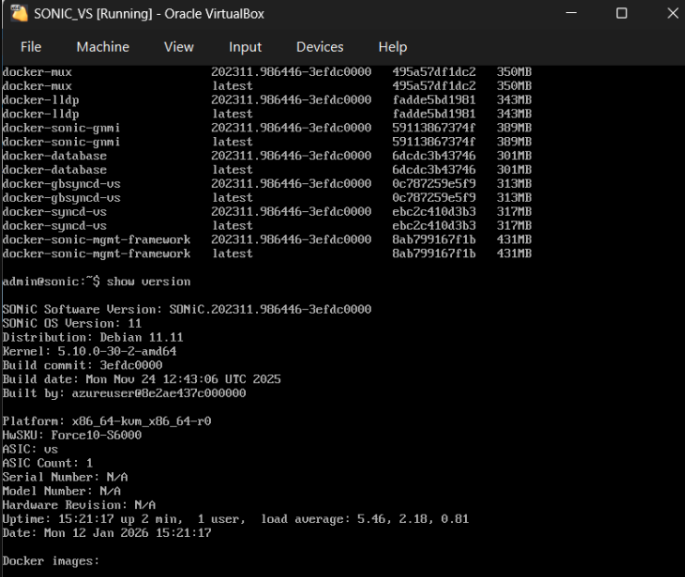Click 'docker-mux' row tagged latest
This screenshot has height=577, width=685.
267,86
